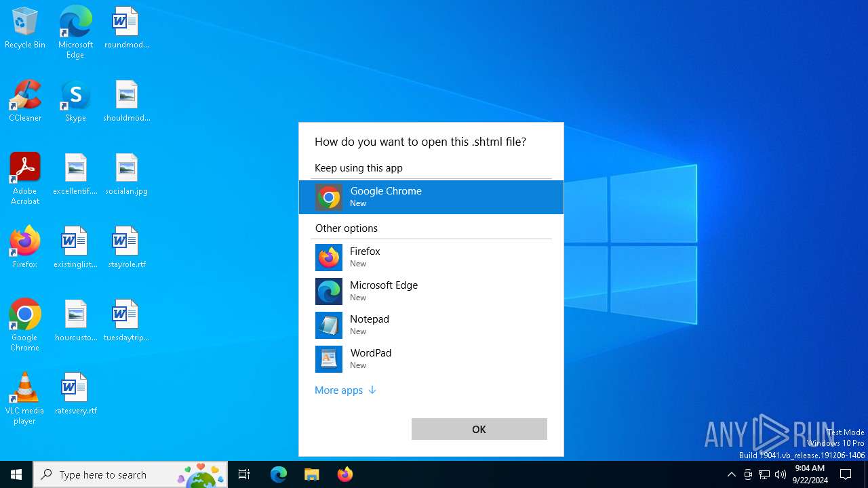Pick WordPad to open the .shtml file
The width and height of the screenshot is (868, 488).
[x=431, y=359]
